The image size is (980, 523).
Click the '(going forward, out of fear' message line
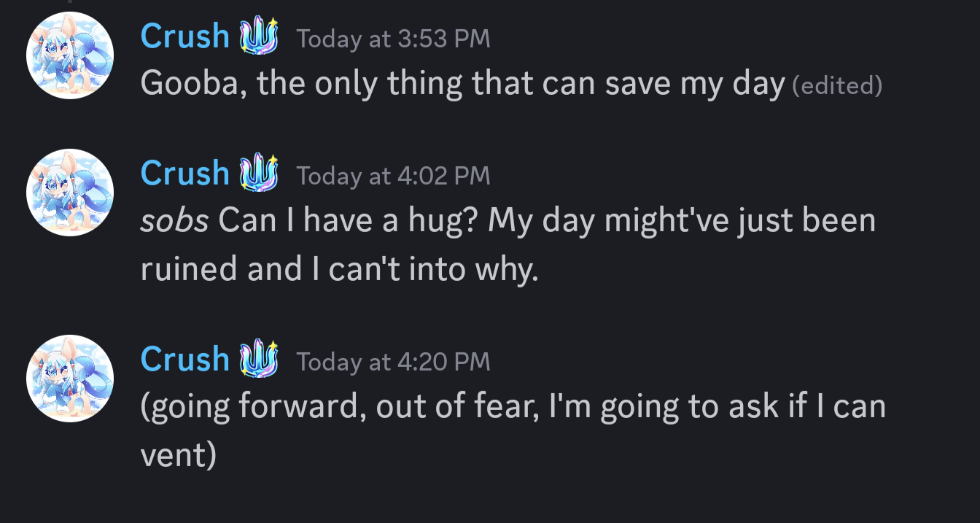[513, 407]
